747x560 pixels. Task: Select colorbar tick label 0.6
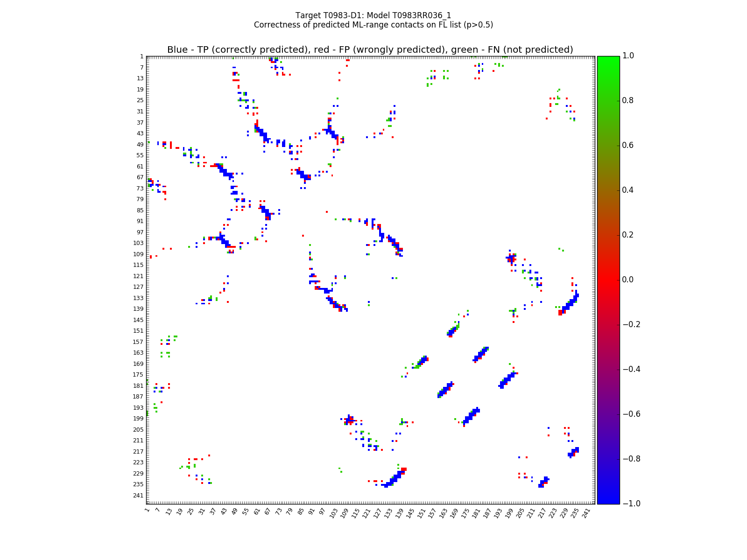[629, 145]
